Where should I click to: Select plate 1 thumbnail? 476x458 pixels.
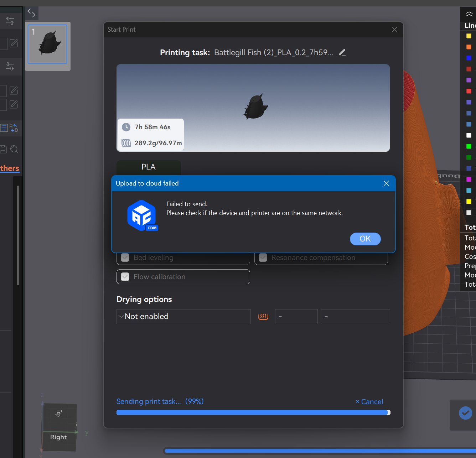tap(47, 44)
